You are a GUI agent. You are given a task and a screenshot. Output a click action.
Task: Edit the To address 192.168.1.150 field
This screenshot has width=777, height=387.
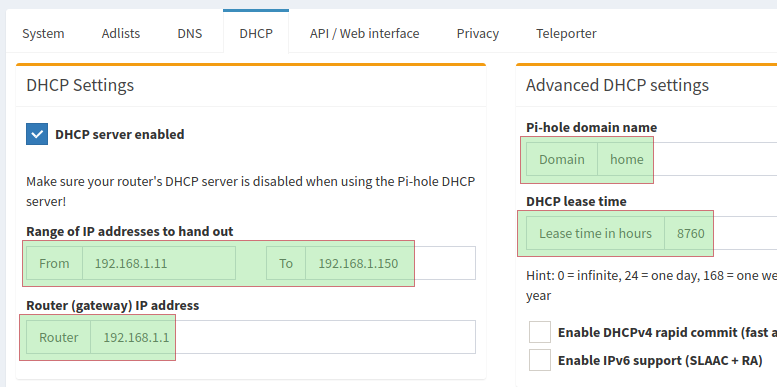(390, 263)
